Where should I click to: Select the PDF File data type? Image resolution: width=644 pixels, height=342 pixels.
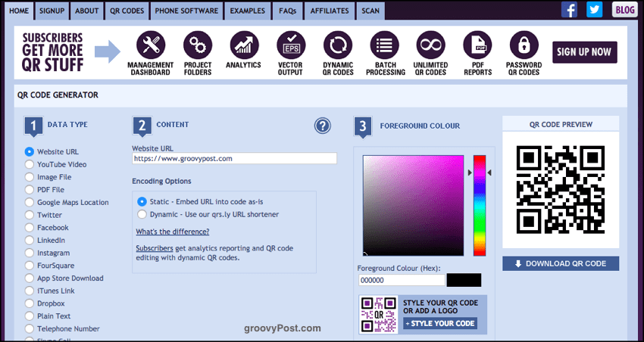point(29,190)
